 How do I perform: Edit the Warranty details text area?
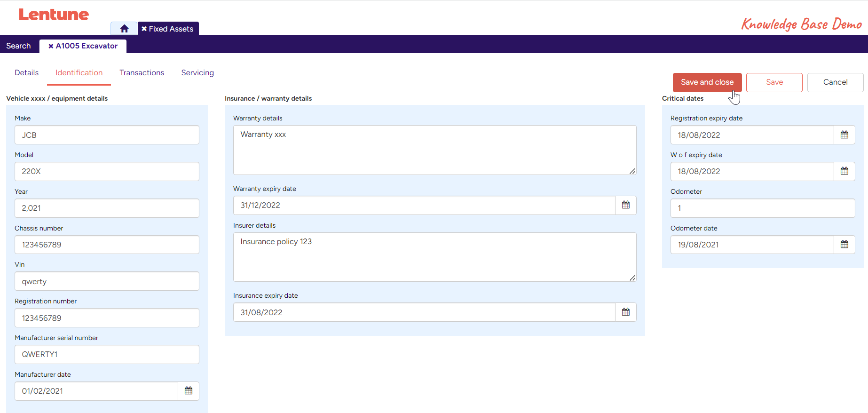435,150
